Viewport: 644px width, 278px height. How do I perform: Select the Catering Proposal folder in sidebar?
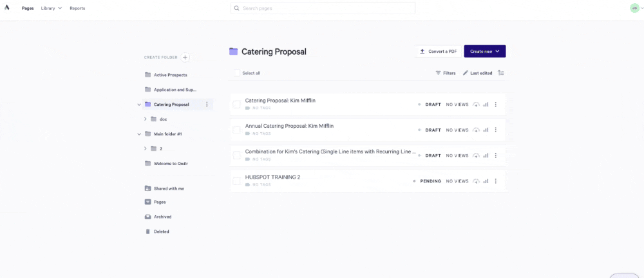[x=172, y=104]
